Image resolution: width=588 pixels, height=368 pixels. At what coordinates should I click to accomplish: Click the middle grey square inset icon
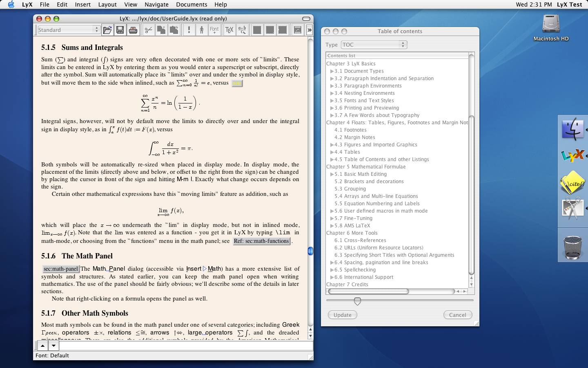(x=270, y=30)
